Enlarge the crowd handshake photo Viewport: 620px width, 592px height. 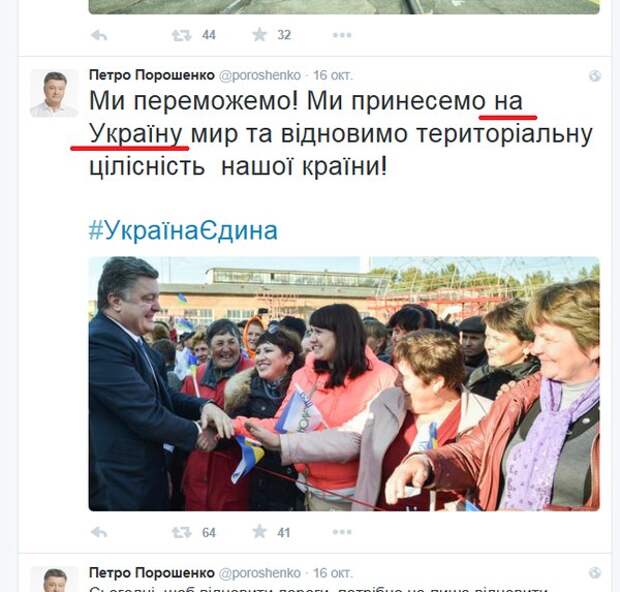coord(344,384)
